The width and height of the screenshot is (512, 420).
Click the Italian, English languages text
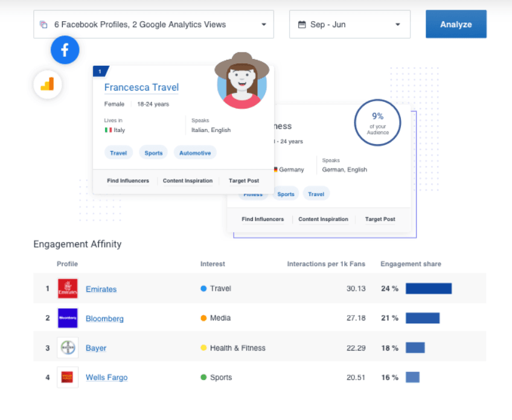[211, 130]
